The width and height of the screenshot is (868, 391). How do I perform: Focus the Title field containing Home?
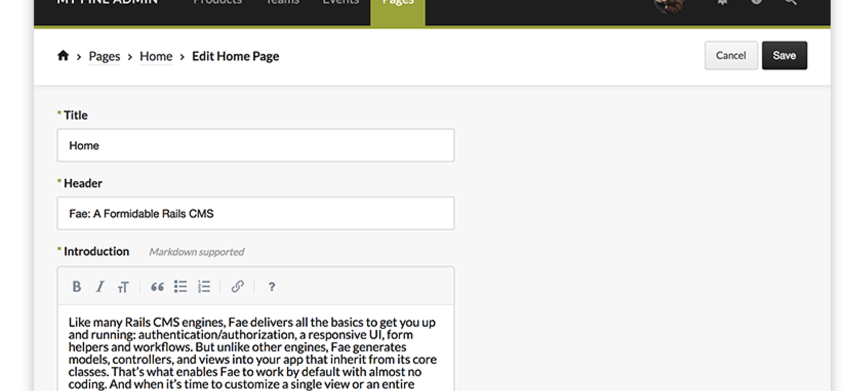point(256,145)
